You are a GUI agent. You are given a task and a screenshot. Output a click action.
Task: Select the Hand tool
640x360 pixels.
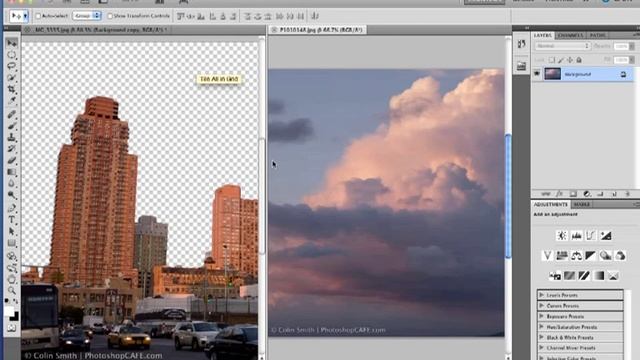click(x=12, y=280)
